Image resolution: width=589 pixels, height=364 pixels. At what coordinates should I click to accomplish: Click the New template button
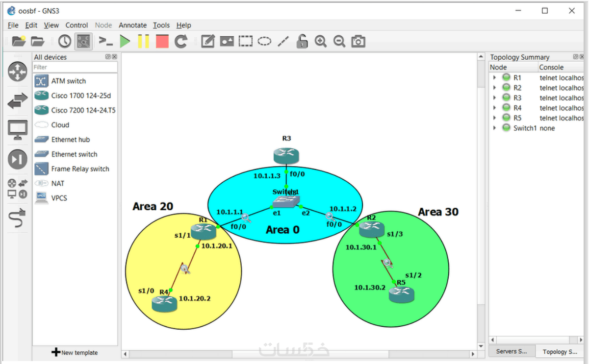click(x=75, y=352)
